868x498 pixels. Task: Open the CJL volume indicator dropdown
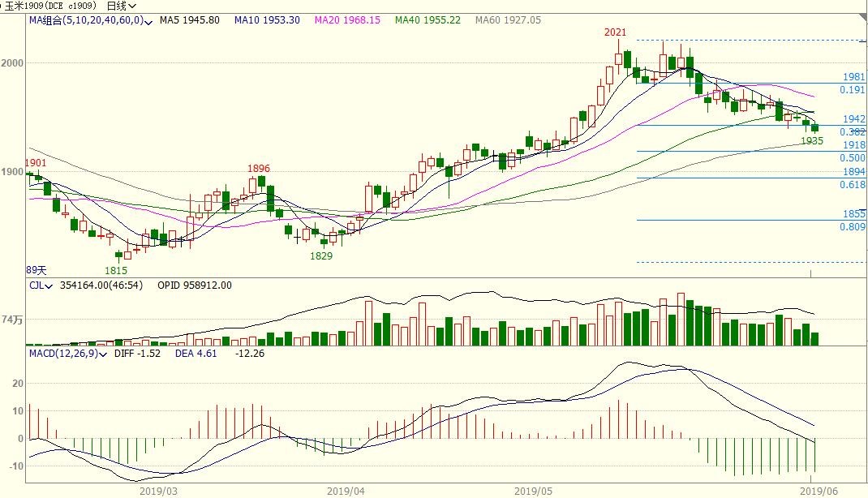pos(49,285)
